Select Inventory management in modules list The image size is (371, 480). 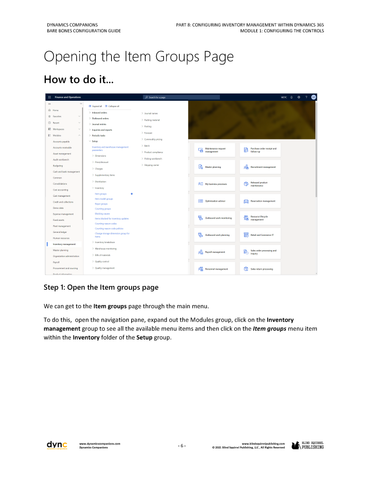click(64, 244)
